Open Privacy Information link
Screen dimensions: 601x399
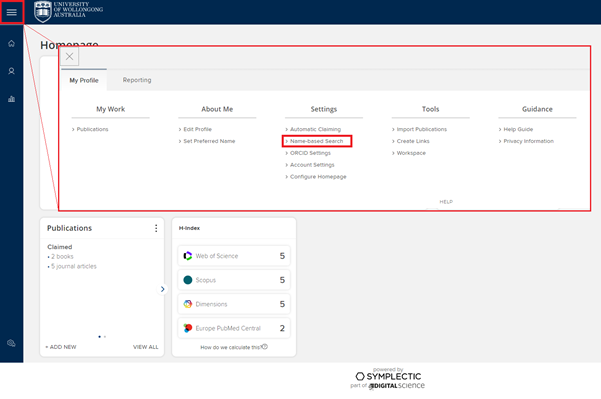click(x=528, y=141)
